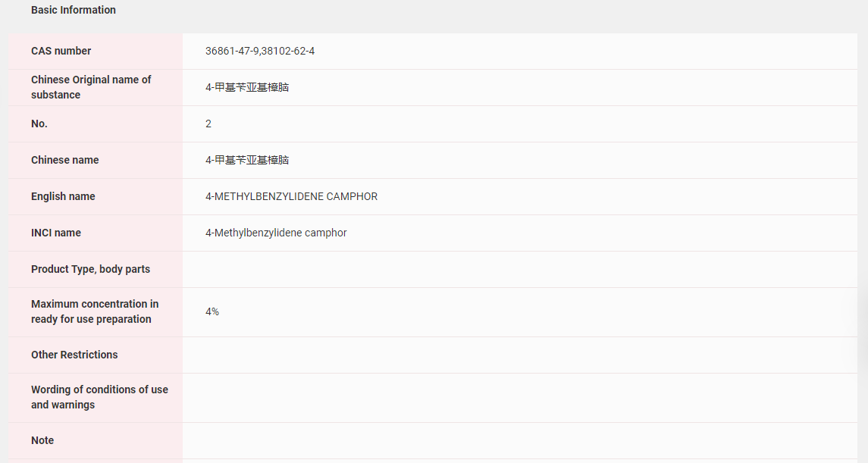Click the INCI name row label
Screen dimensions: 868x463
point(56,233)
